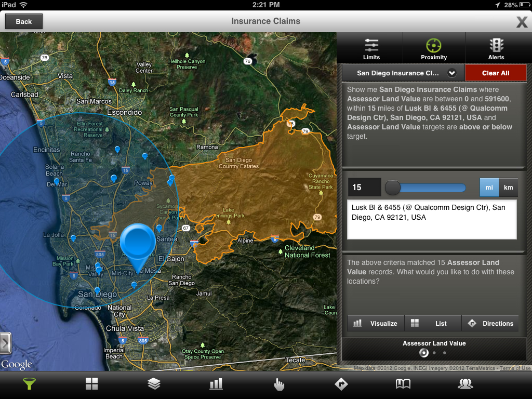Select the second page indicator dot
This screenshot has width=532, height=399.
pyautogui.click(x=434, y=353)
